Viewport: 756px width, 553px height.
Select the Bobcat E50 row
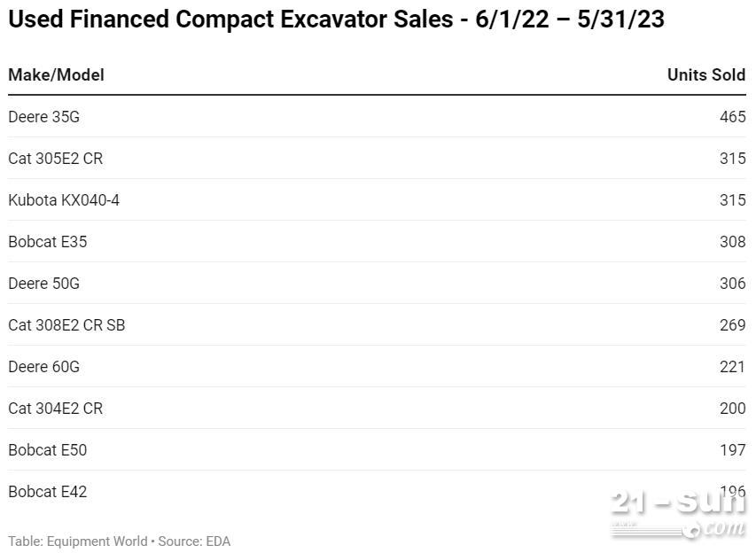377,450
